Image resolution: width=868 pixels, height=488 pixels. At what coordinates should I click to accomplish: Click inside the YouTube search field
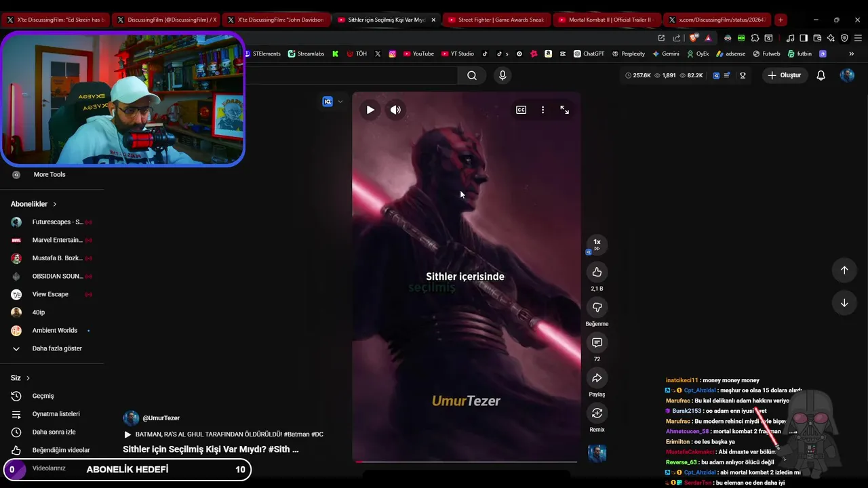(351, 75)
